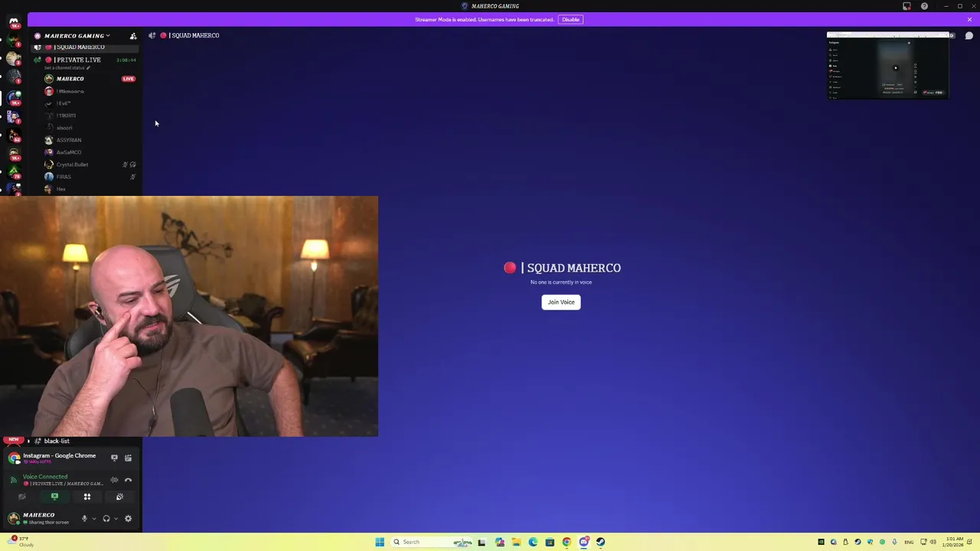Click the voice connection signal icon
The image size is (980, 551).
[x=13, y=480]
